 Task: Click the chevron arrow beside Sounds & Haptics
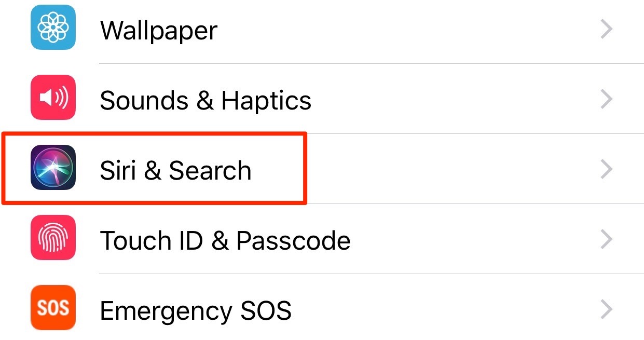coord(606,99)
